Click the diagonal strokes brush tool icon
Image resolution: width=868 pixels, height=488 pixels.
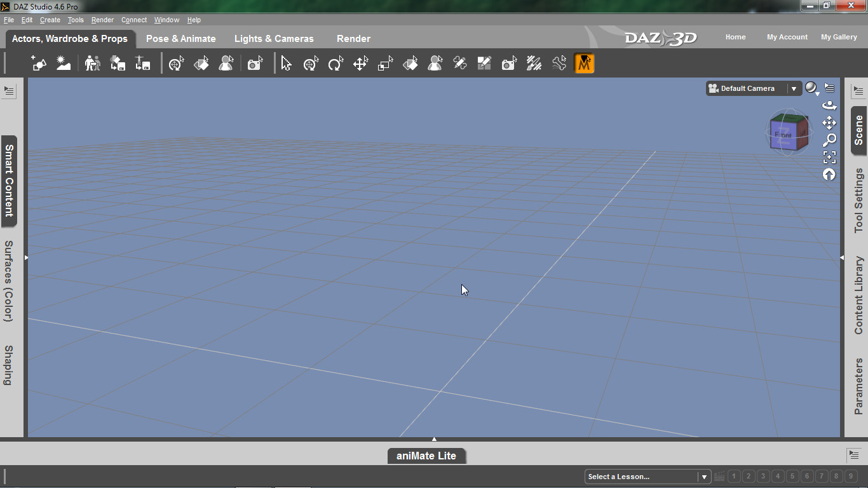(x=534, y=64)
